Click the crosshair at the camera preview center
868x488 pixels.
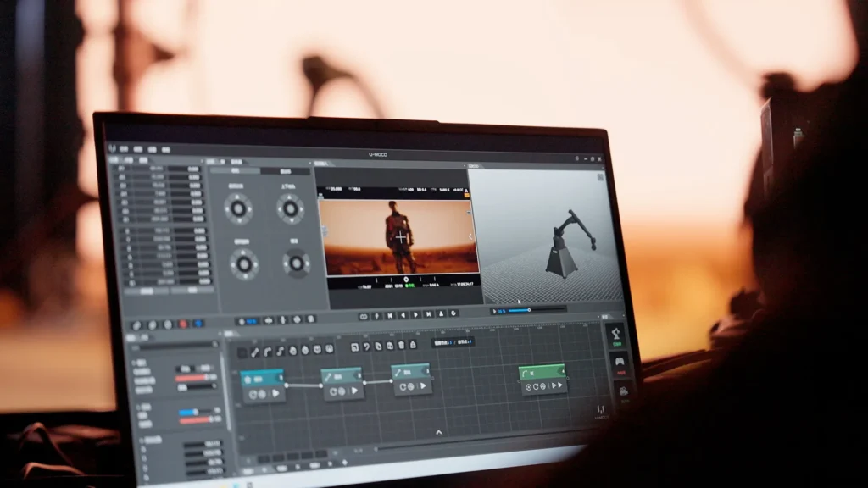(x=401, y=238)
